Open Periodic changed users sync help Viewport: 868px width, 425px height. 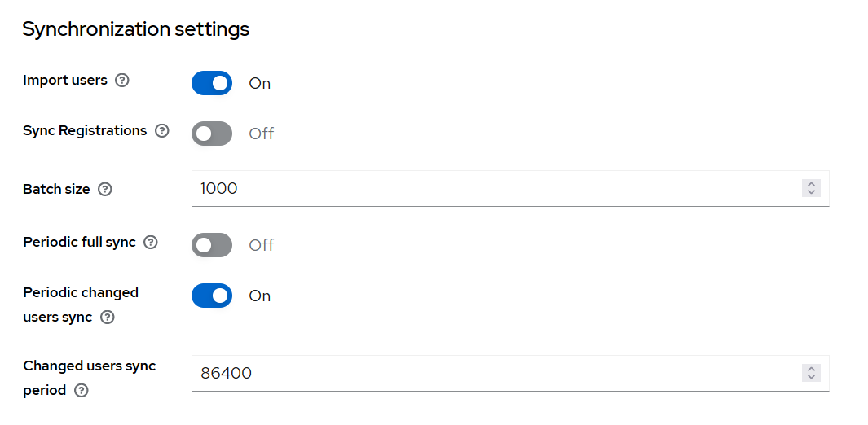(x=108, y=318)
